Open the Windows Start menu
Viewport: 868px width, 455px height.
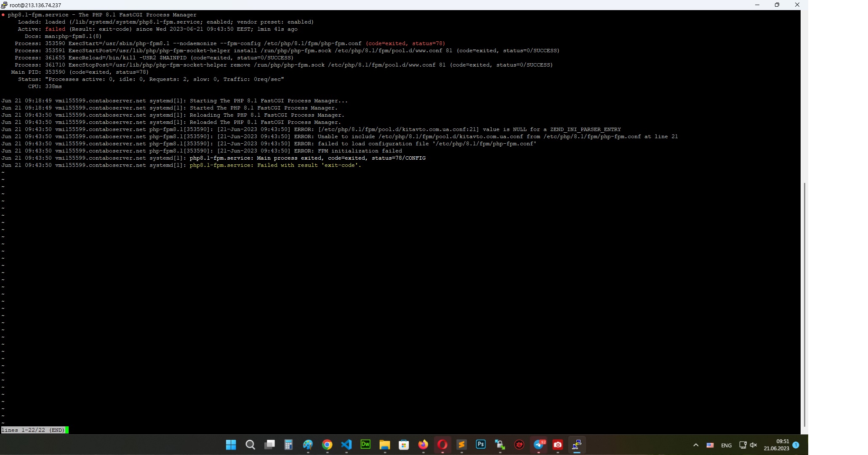coord(231,445)
